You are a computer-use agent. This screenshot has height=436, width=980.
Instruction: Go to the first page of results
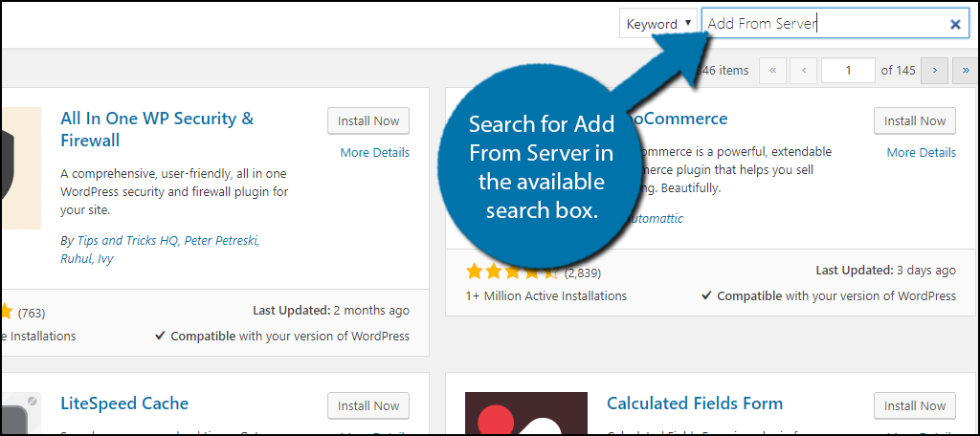pyautogui.click(x=772, y=71)
